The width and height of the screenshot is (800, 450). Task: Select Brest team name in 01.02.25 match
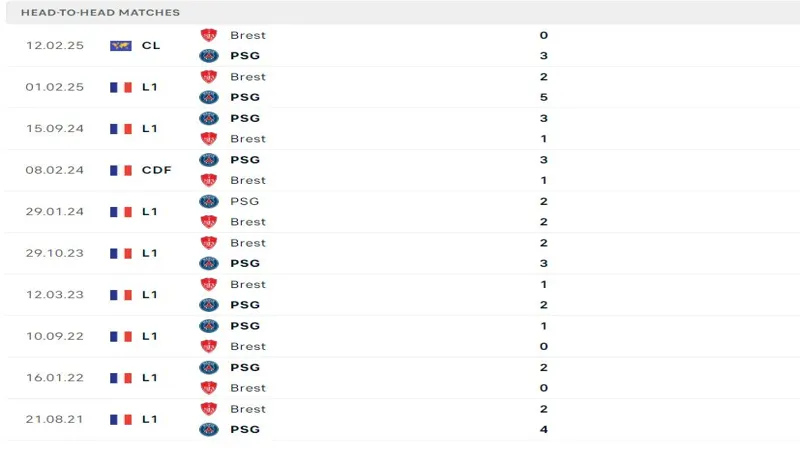point(248,77)
